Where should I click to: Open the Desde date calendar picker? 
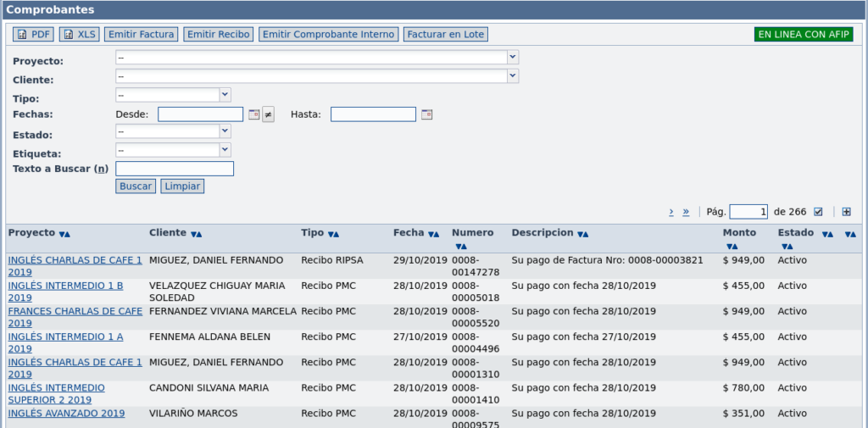pos(253,114)
